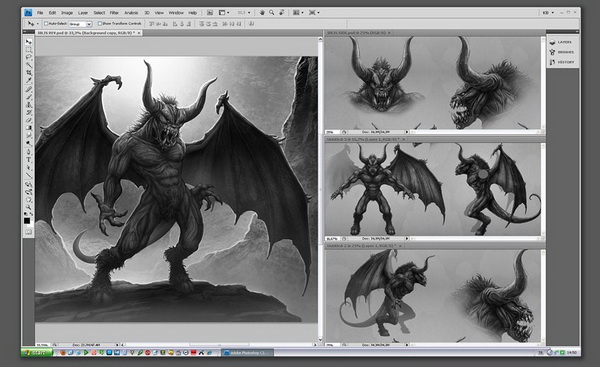This screenshot has height=367, width=600.
Task: Click the taskbar clock
Action: pyautogui.click(x=572, y=352)
